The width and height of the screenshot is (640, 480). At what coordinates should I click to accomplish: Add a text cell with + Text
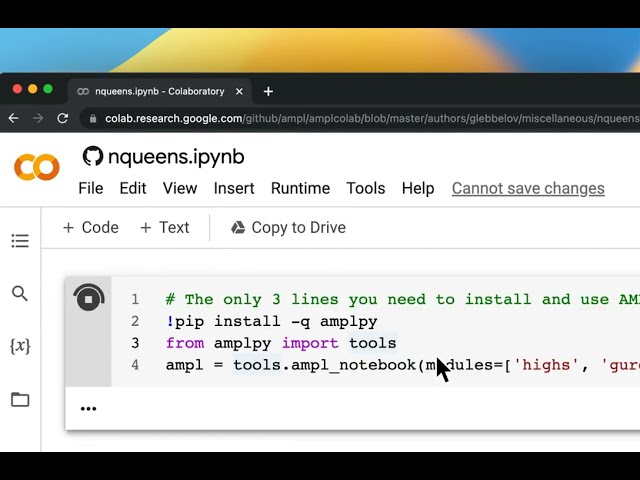[x=164, y=227]
